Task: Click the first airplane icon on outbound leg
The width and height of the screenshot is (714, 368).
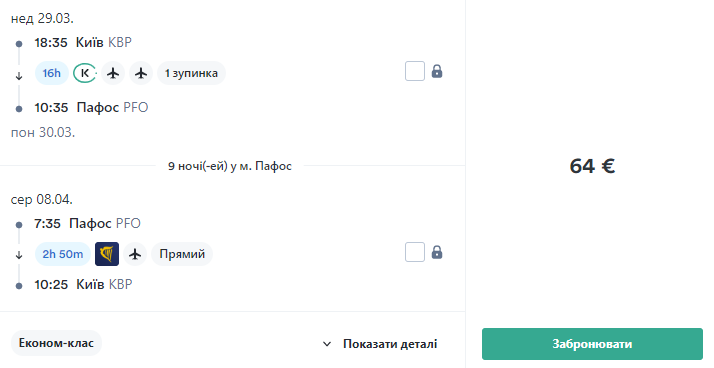Action: click(x=113, y=73)
